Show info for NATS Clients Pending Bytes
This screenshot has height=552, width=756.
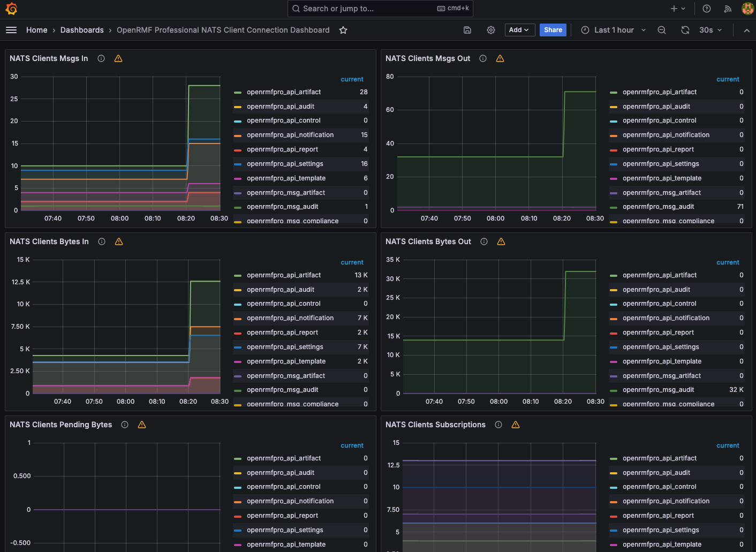(125, 425)
